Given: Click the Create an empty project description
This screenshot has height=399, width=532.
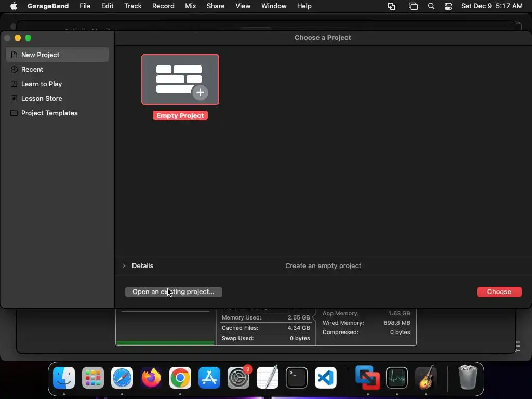Looking at the screenshot, I should point(323,265).
